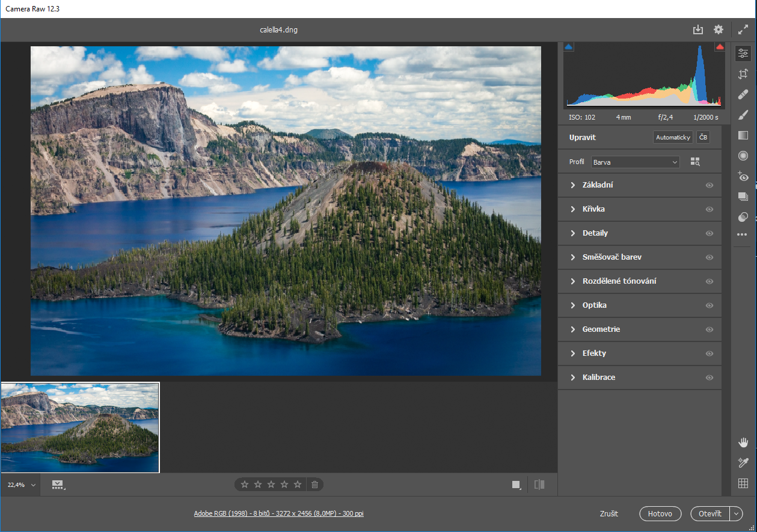Open the zoom level dropdown showing 22,4%
This screenshot has width=757, height=532.
coord(21,484)
